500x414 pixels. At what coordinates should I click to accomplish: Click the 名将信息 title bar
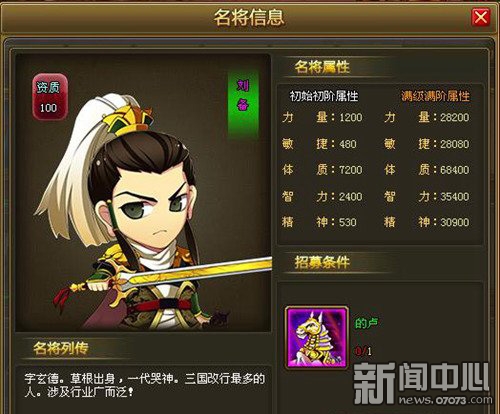pos(248,17)
